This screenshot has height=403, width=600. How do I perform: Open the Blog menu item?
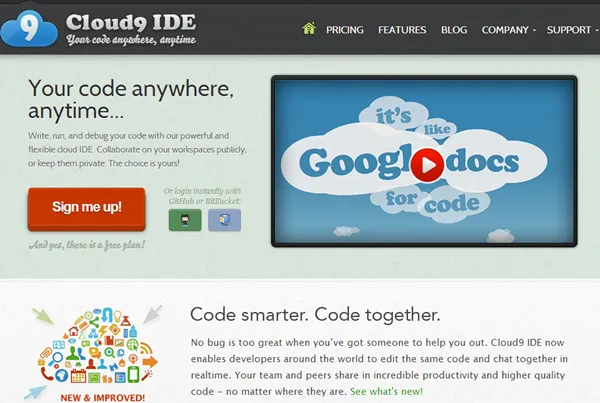click(454, 30)
